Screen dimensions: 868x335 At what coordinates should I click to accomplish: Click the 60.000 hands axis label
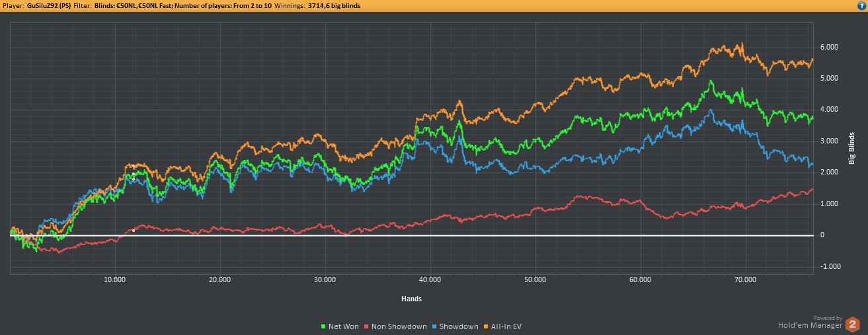pos(640,280)
